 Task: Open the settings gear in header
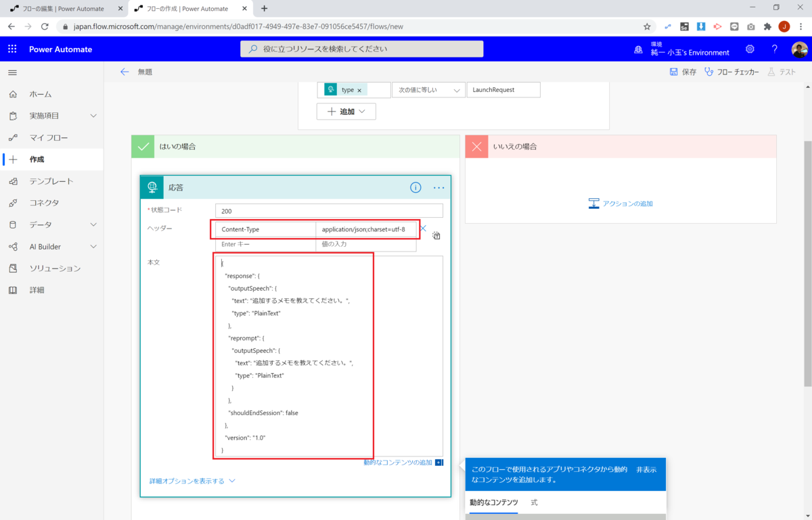coord(750,49)
